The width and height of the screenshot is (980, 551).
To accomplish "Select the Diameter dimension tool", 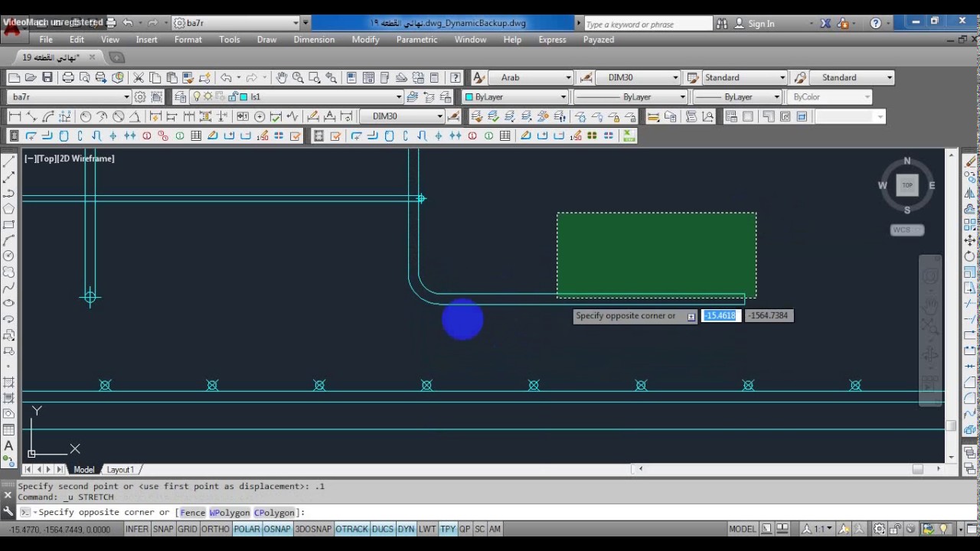I will tap(119, 116).
